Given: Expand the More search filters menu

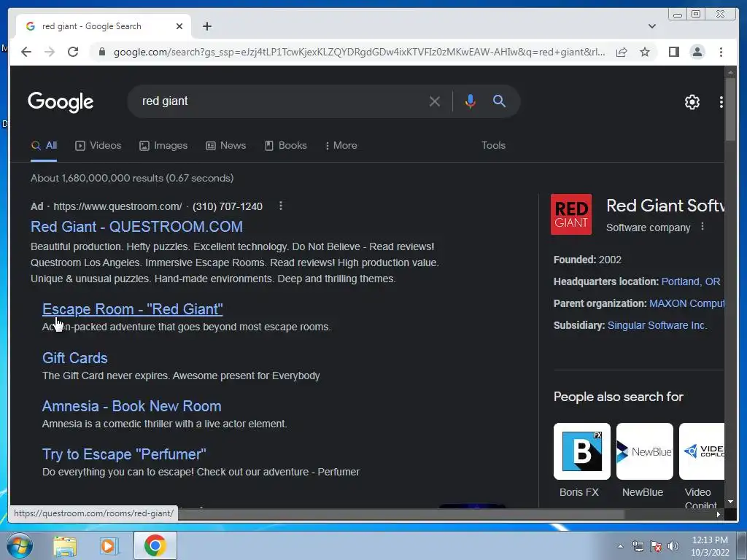Looking at the screenshot, I should coord(341,146).
